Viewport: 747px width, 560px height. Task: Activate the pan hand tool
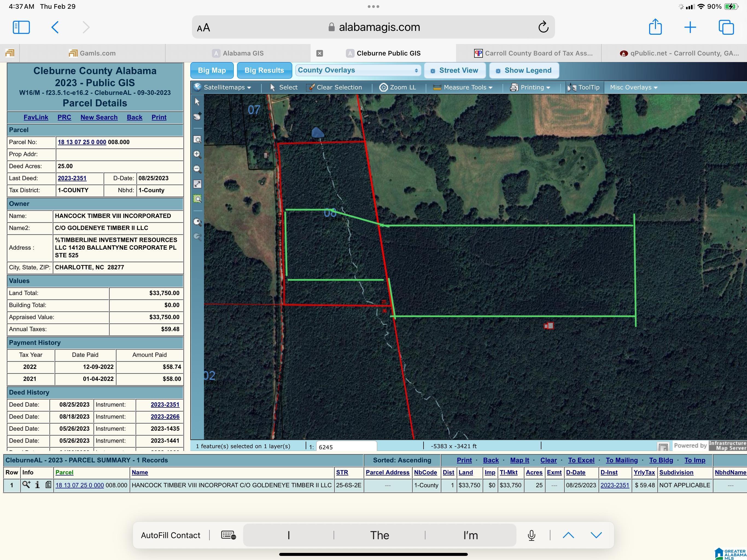pos(198,116)
